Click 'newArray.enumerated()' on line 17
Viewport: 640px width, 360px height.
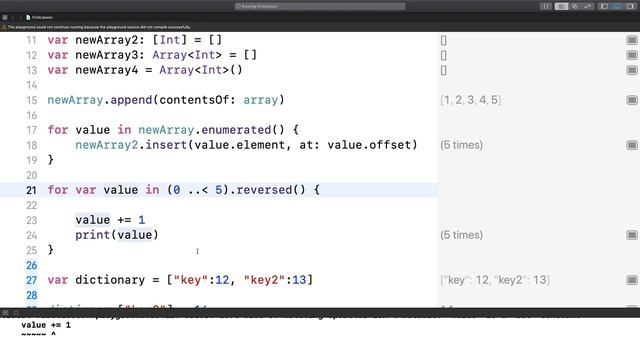(211, 130)
